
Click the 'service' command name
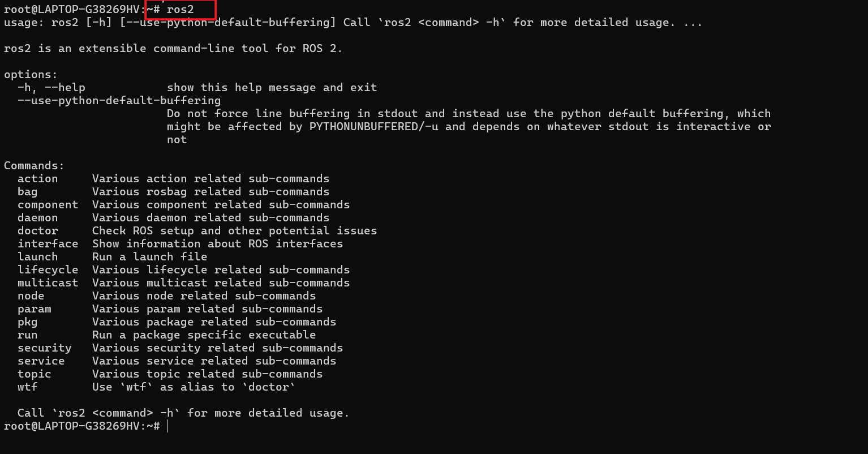click(x=41, y=361)
